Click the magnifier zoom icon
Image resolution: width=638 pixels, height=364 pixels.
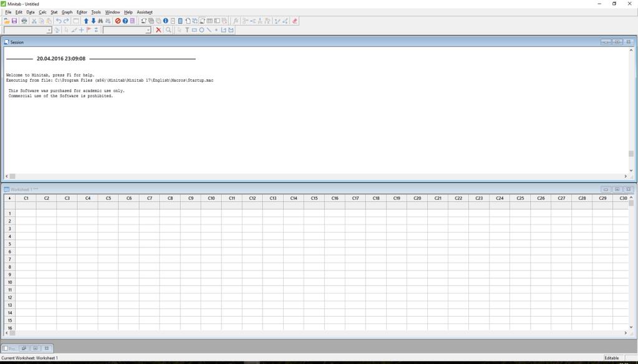coord(168,30)
